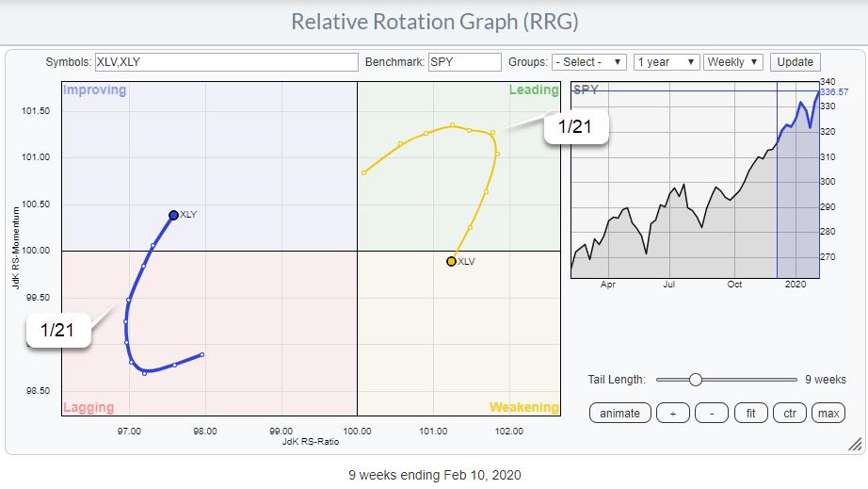Click the Improving quadrant label

coord(94,90)
